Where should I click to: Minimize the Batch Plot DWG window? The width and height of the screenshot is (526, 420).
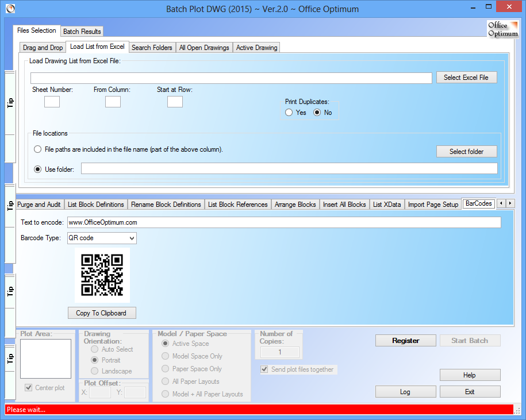click(x=473, y=7)
